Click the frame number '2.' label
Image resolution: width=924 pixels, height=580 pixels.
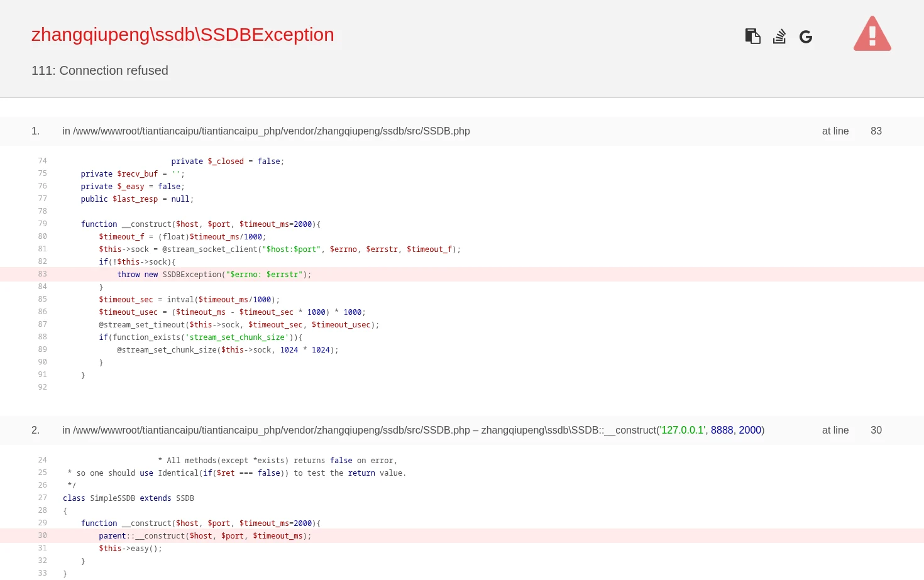tap(36, 430)
